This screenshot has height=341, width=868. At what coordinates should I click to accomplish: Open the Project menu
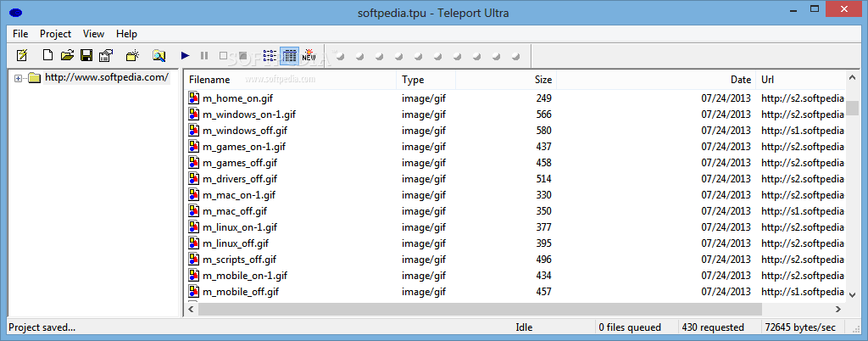(55, 34)
